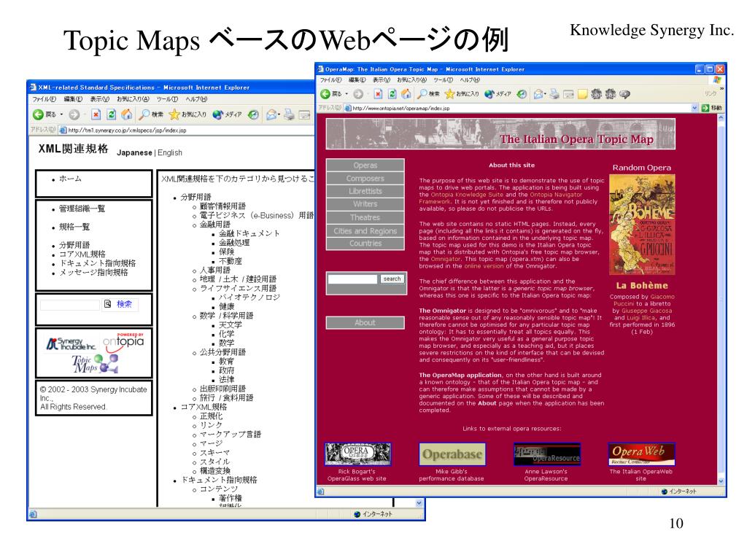Click Print icon in OperaMap window toolbar
The image size is (747, 560).
554,94
